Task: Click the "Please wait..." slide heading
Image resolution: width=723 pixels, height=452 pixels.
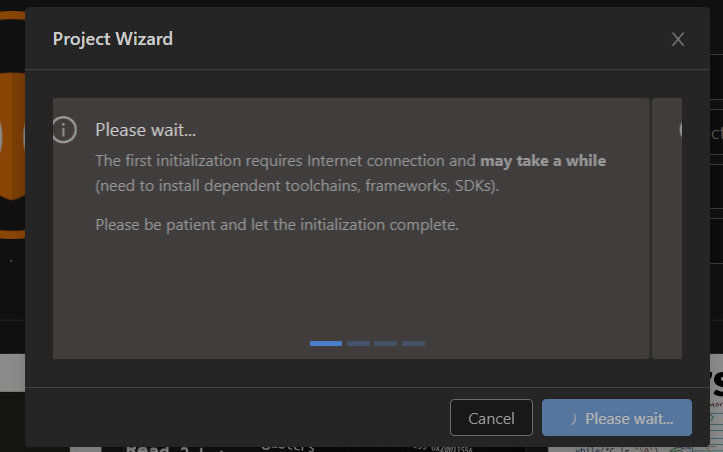Action: click(x=146, y=130)
